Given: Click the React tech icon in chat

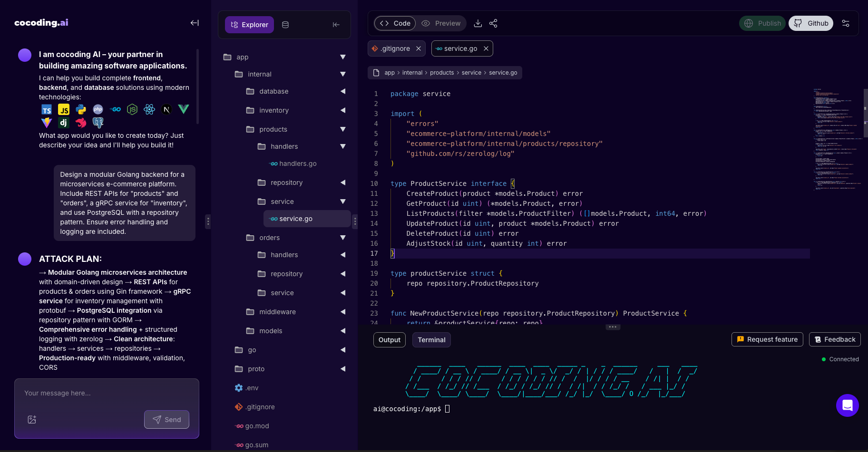Looking at the screenshot, I should 149,109.
